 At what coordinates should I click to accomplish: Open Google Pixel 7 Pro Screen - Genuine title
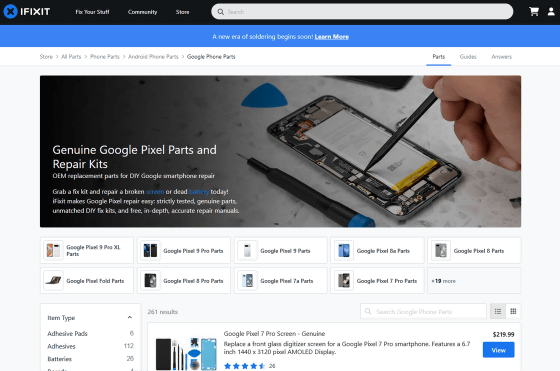[x=274, y=334]
